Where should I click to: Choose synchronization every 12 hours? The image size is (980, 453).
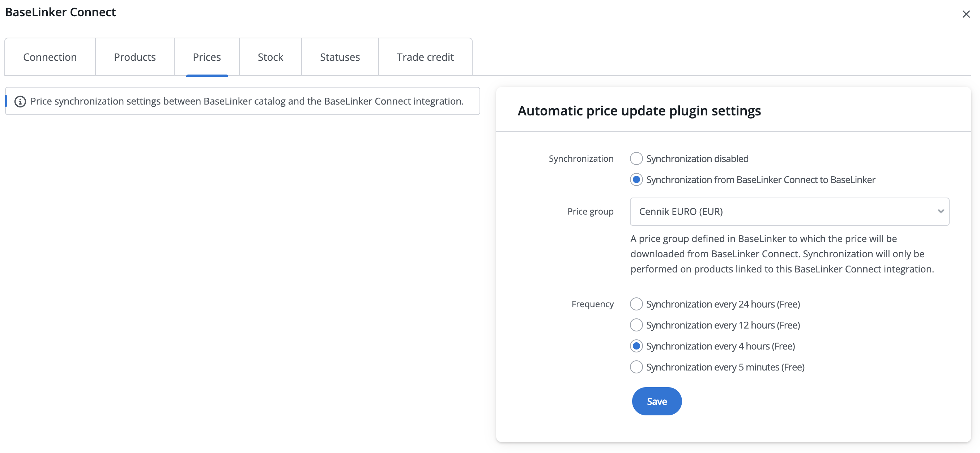(x=636, y=325)
